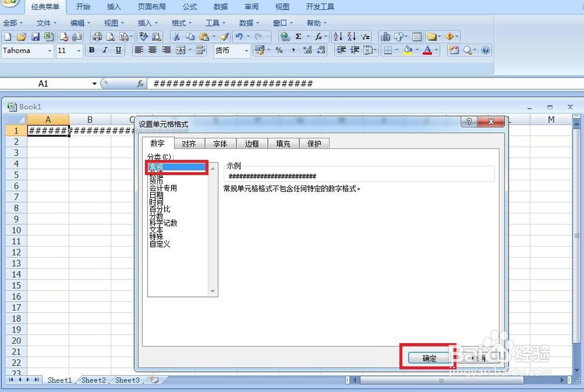This screenshot has width=584, height=392.
Task: Toggle italic formatting
Action: [105, 50]
